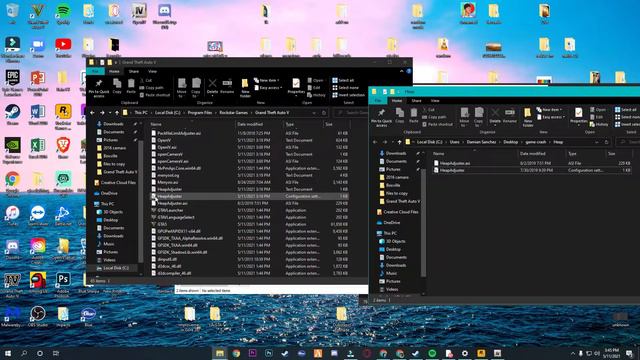The image size is (640, 360).
Task: Click New folder in the Heap window ribbon
Action: [527, 118]
